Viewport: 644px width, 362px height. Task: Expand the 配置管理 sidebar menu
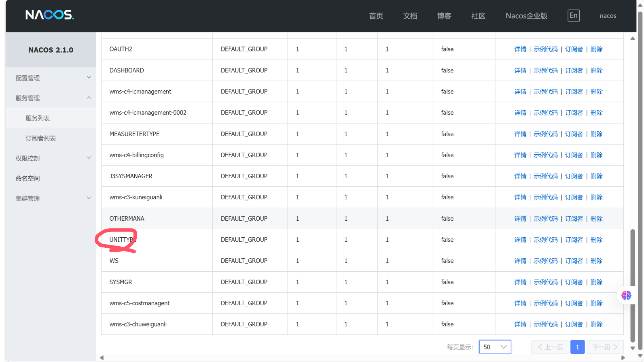click(x=51, y=78)
